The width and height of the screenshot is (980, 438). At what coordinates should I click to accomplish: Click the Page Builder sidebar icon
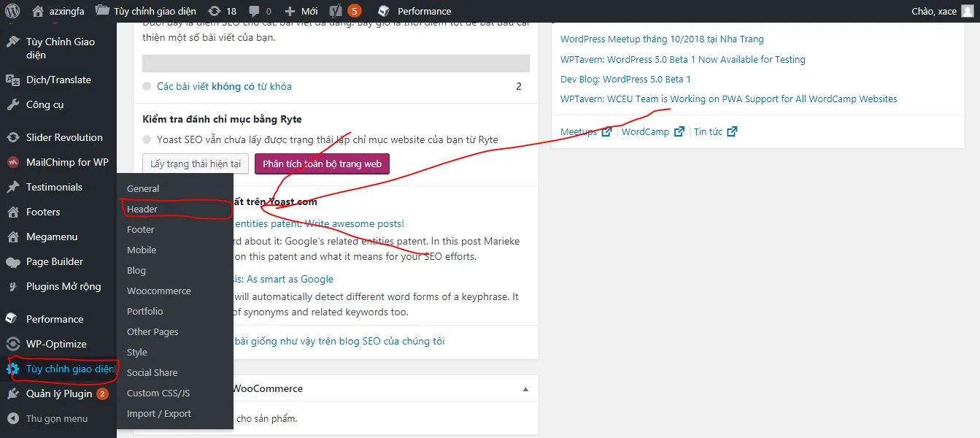coord(12,261)
